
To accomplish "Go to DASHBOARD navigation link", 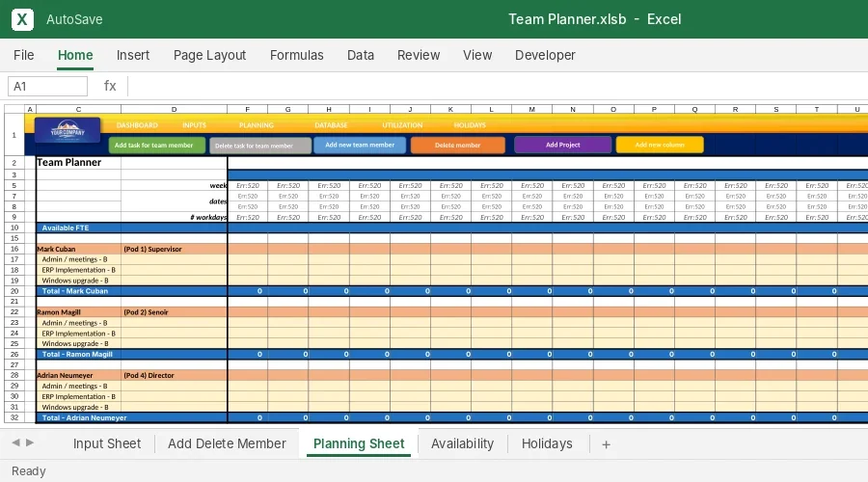I will coord(137,125).
